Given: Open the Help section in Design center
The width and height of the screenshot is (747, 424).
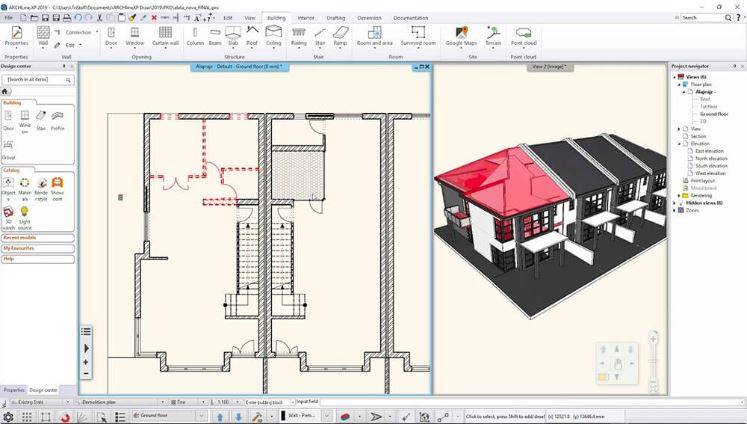Looking at the screenshot, I should click(x=38, y=259).
